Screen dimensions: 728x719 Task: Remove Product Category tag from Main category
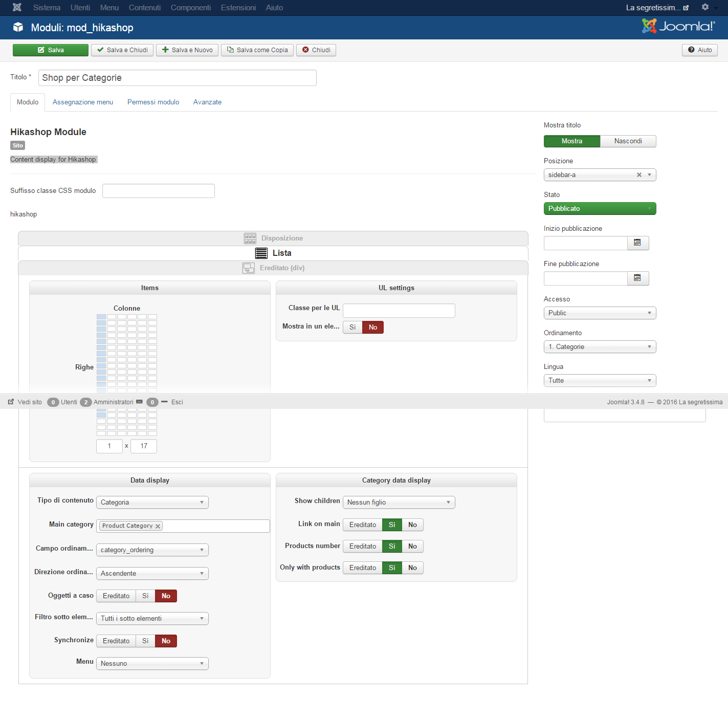click(x=158, y=526)
